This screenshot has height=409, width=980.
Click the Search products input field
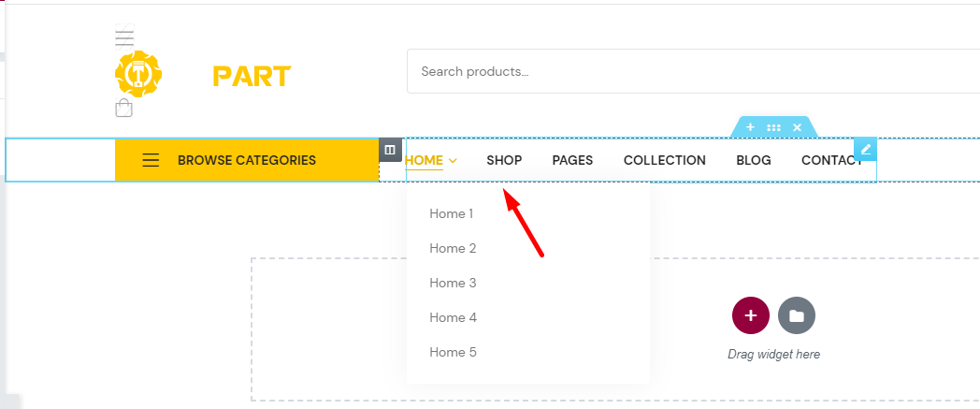click(693, 71)
